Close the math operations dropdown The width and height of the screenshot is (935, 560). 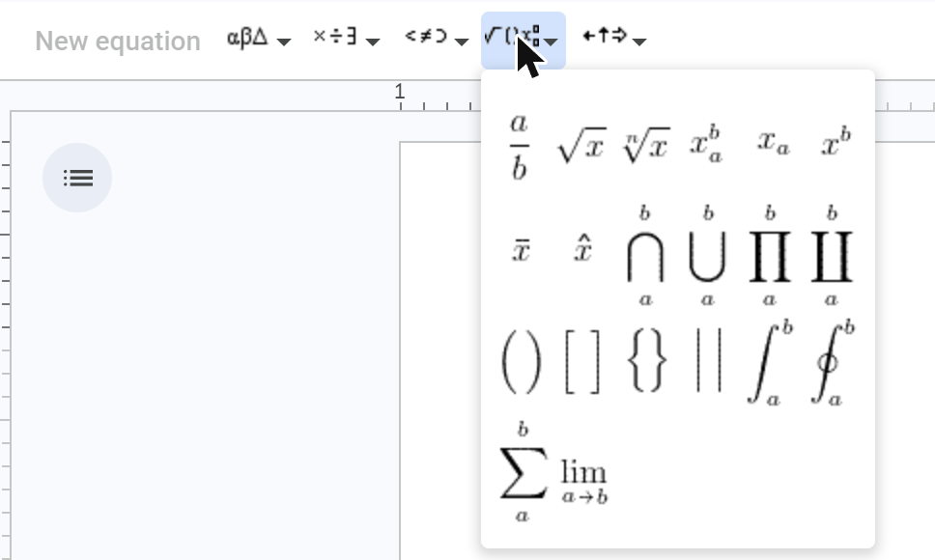pos(523,40)
